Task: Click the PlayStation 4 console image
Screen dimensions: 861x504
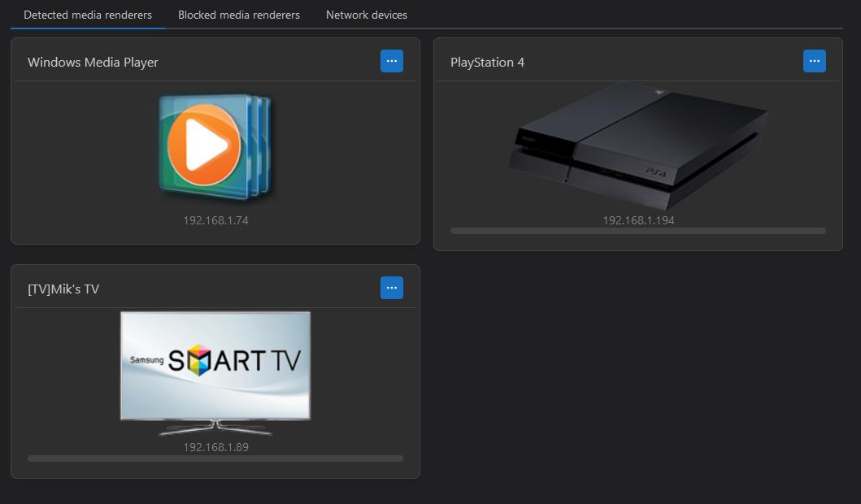Action: click(x=637, y=146)
